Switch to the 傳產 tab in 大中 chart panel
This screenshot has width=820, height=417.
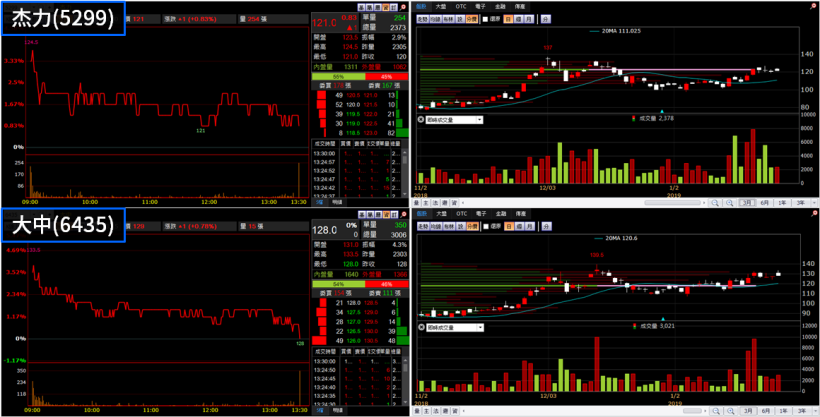(x=520, y=213)
